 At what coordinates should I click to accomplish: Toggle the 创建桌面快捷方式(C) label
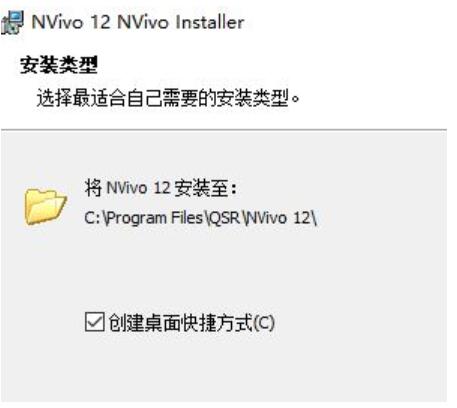(x=191, y=323)
